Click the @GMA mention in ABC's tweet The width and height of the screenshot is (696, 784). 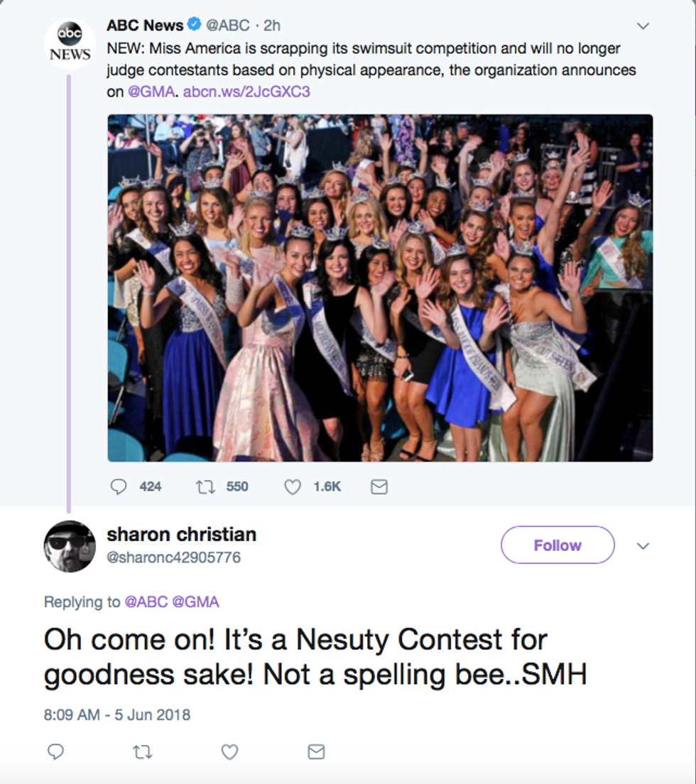(151, 92)
